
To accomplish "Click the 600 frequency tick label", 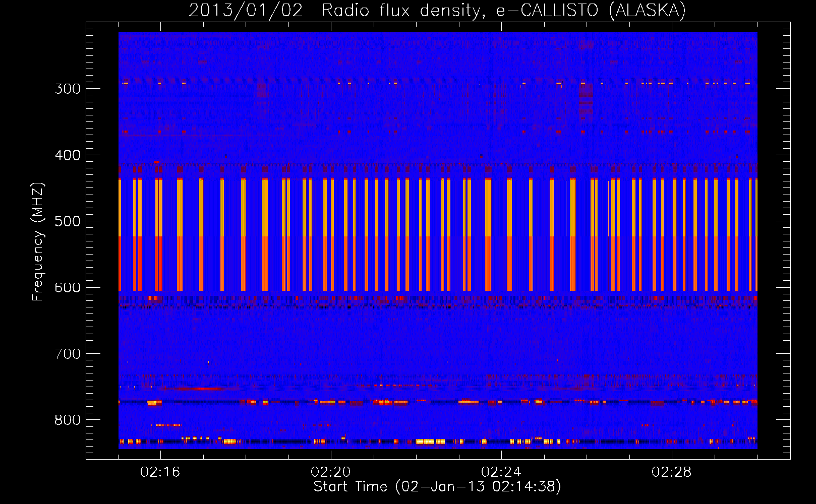I will coord(68,288).
